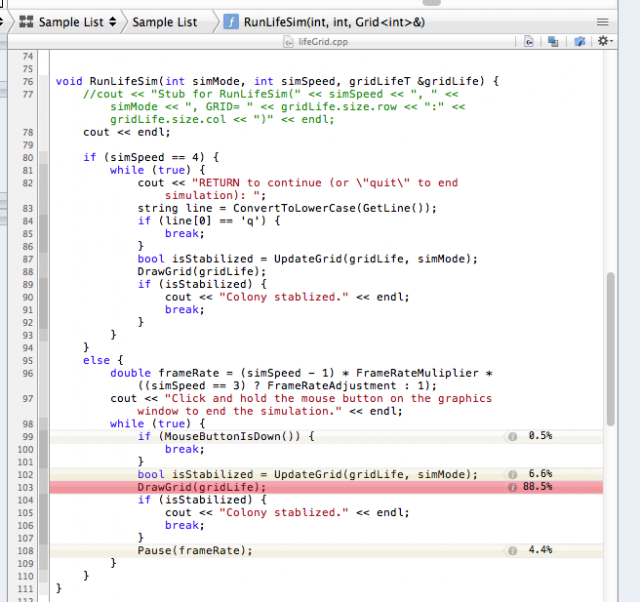The width and height of the screenshot is (640, 602).
Task: Click the if (simSpeed == 4) line
Action: pyautogui.click(x=151, y=158)
